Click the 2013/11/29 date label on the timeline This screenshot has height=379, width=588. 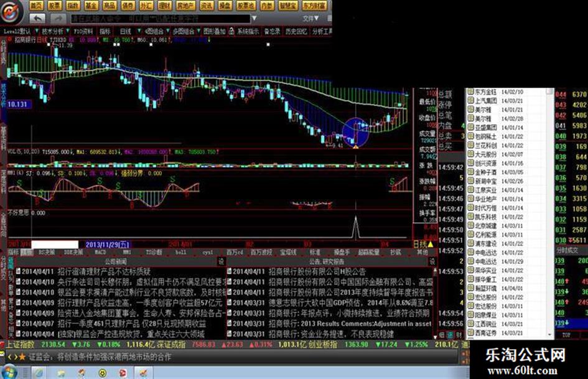click(x=108, y=245)
